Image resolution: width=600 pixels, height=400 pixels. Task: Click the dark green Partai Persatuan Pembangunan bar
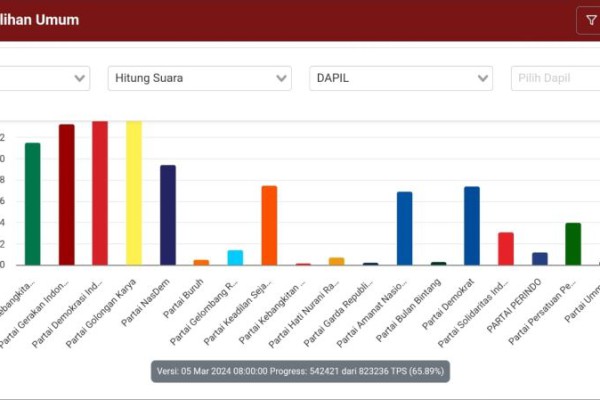[573, 244]
